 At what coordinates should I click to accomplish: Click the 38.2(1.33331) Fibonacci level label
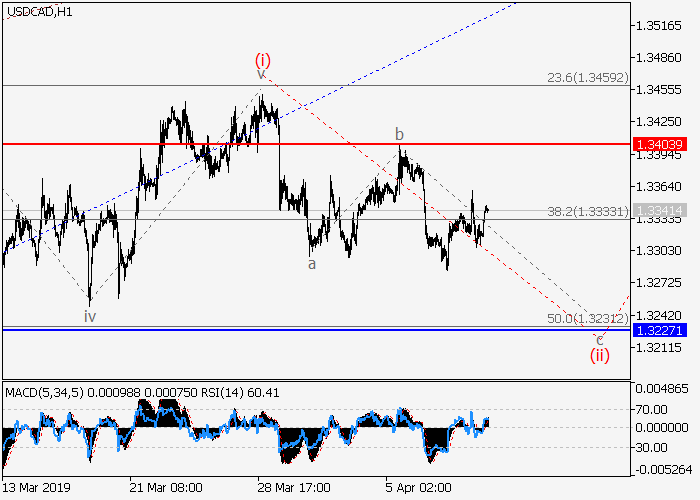point(586,211)
